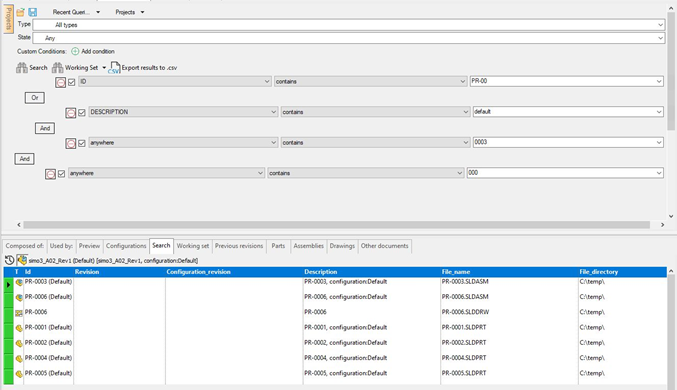Open the Parts tab

pyautogui.click(x=278, y=246)
